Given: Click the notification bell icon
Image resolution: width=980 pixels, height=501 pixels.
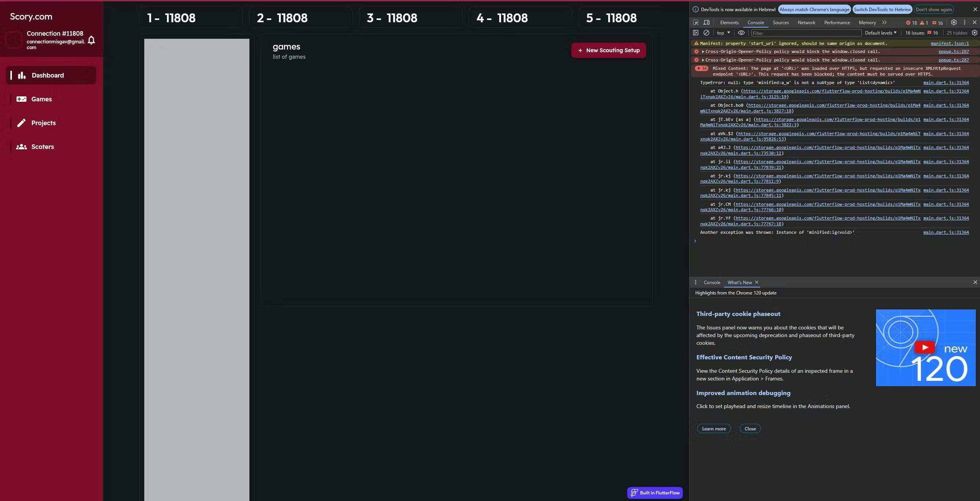Looking at the screenshot, I should click(x=91, y=40).
